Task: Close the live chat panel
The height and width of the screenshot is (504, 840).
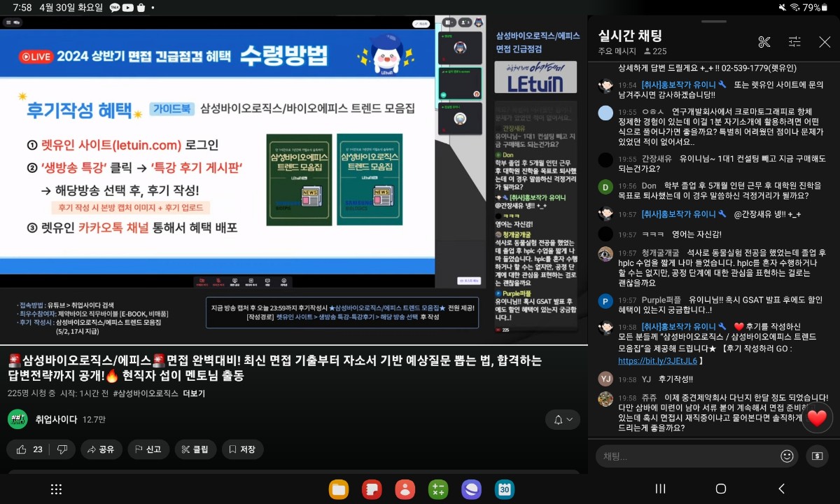Action: pyautogui.click(x=825, y=42)
